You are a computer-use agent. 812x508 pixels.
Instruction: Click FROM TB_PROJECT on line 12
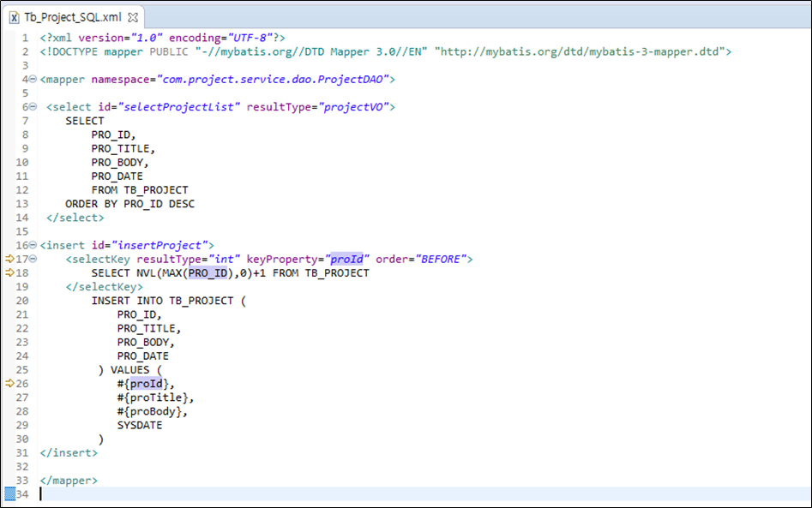(x=140, y=190)
